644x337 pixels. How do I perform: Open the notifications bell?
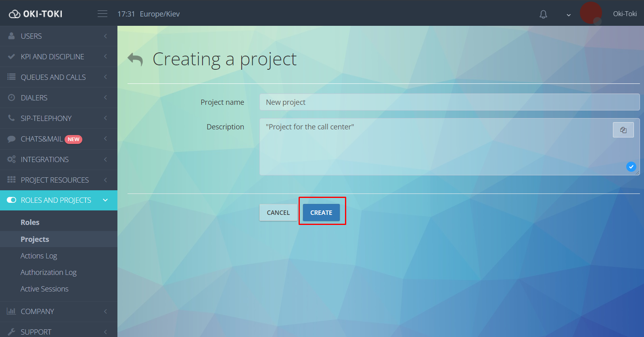tap(543, 15)
